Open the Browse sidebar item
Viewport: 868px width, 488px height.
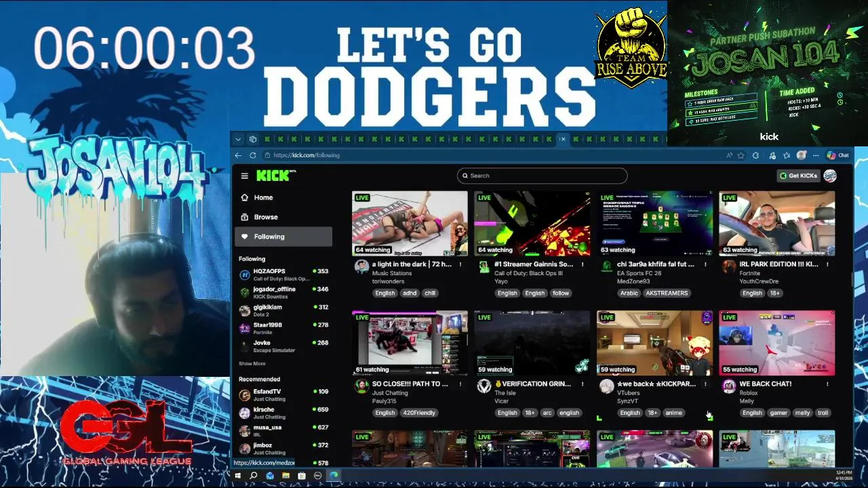[x=283, y=217]
